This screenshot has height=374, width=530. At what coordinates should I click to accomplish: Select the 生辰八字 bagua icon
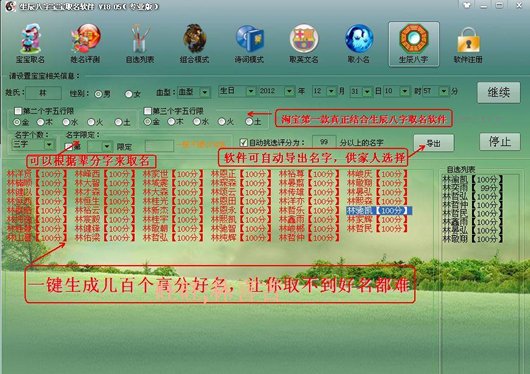[x=414, y=44]
